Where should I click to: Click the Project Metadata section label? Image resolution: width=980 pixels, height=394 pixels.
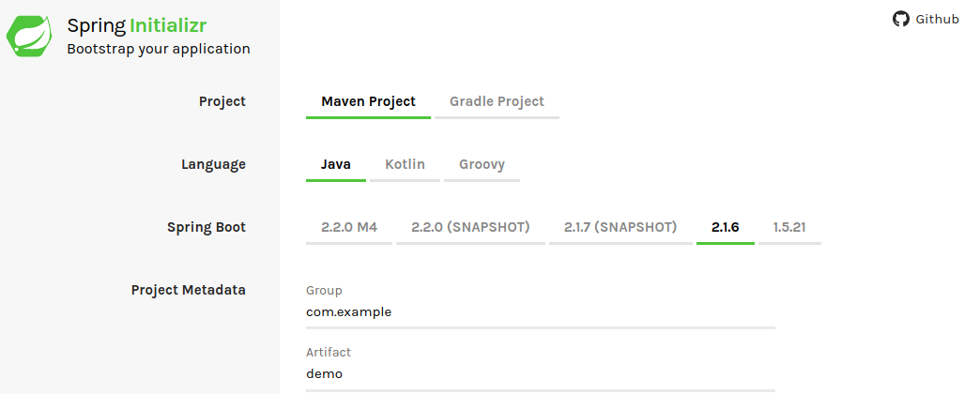[188, 291]
